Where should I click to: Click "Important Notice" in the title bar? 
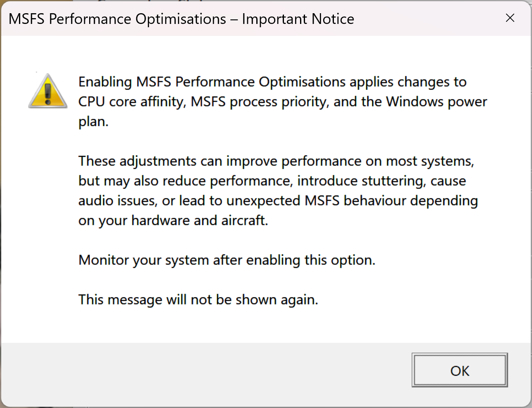point(298,19)
